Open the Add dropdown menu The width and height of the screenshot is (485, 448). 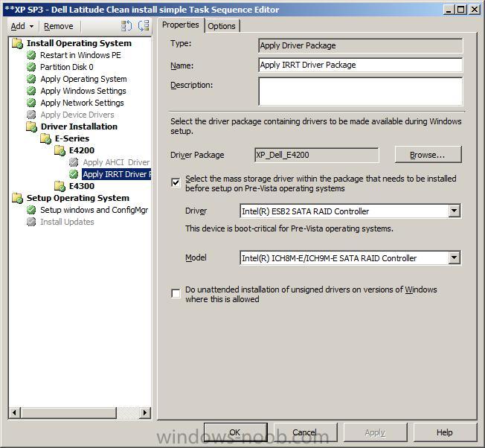point(22,26)
